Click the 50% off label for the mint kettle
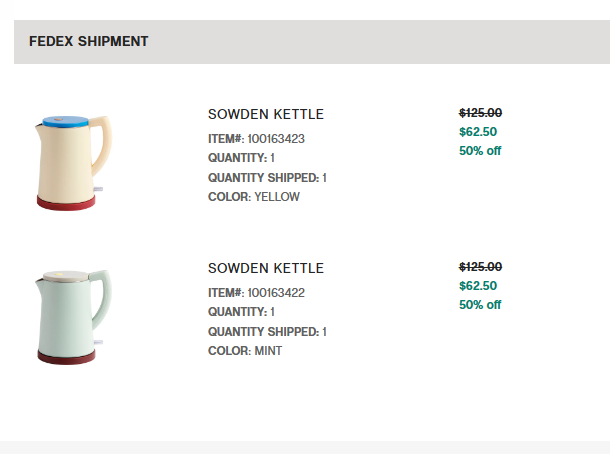The width and height of the screenshot is (610, 454). coord(480,305)
